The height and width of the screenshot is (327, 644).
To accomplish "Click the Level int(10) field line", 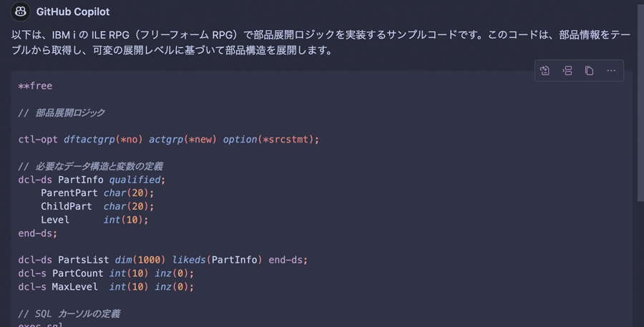I will (x=94, y=220).
